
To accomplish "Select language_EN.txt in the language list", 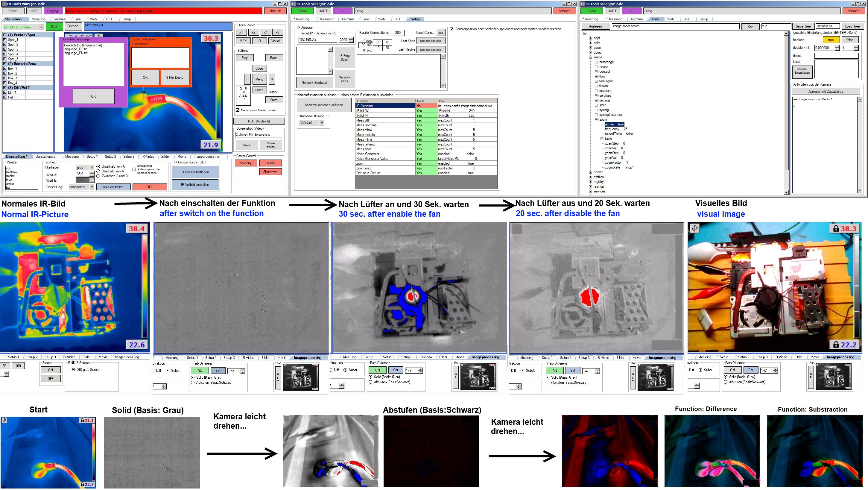I will (x=76, y=53).
